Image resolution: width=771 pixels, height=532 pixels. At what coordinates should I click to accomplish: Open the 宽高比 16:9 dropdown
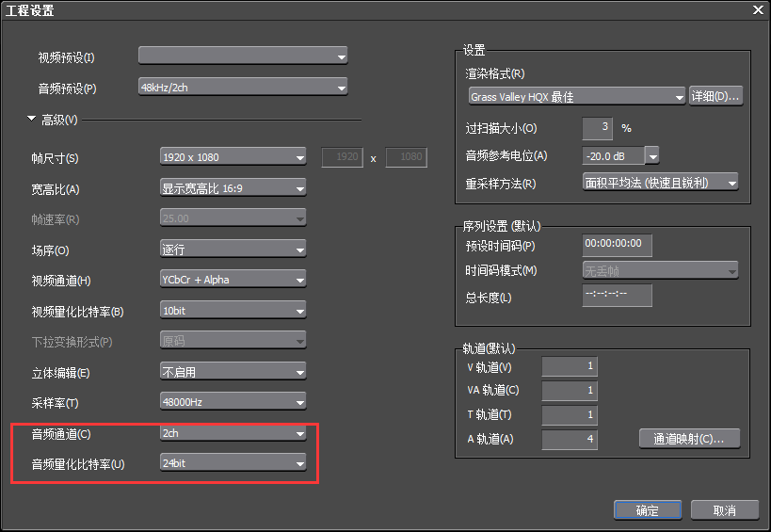point(233,188)
